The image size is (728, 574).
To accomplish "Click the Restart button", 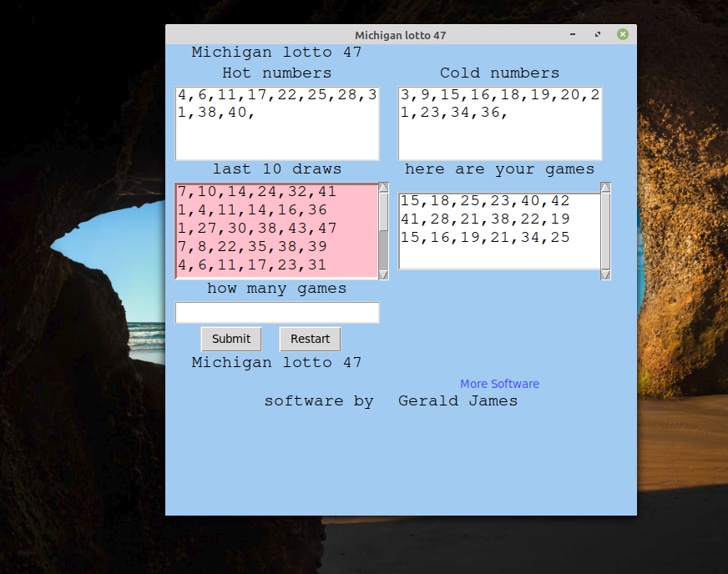I will pos(310,340).
